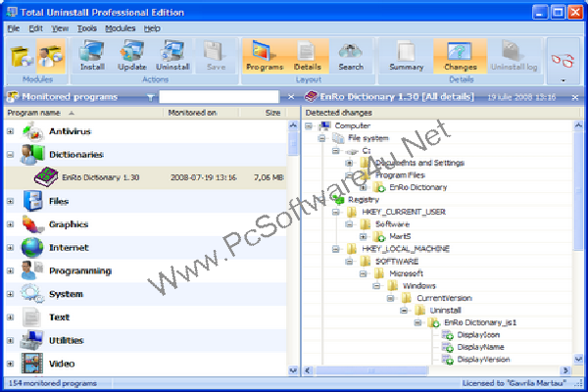Click the Antivirus category icon

pos(32,132)
